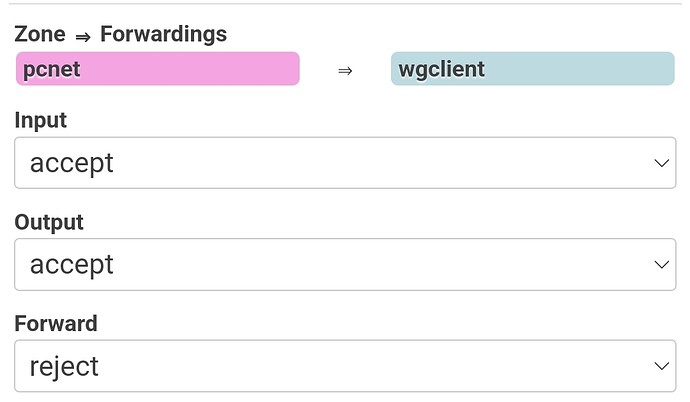This screenshot has height=402, width=690.
Task: Click the "accept" value in Input field
Action: pyautogui.click(x=72, y=163)
